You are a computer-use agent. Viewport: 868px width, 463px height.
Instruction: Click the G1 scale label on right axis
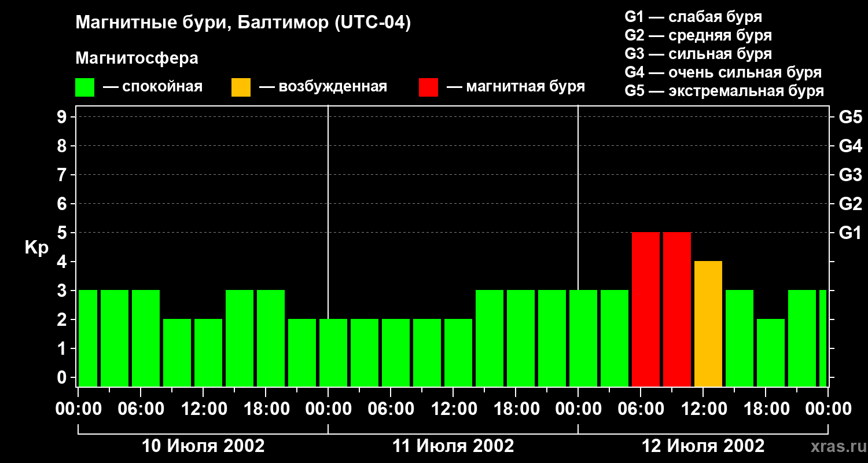click(850, 233)
